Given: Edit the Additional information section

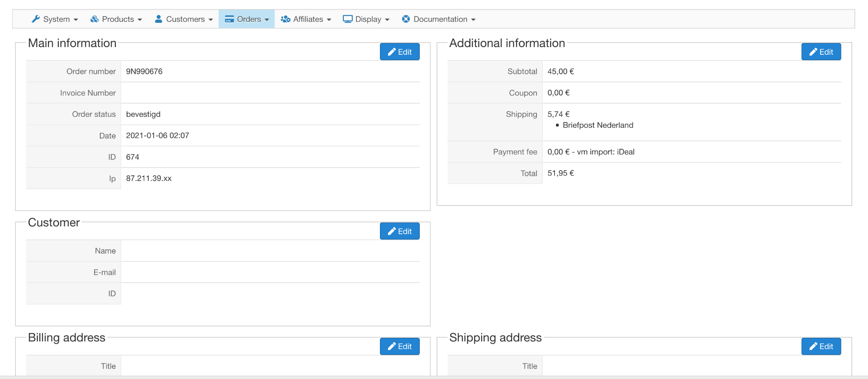Looking at the screenshot, I should tap(821, 52).
